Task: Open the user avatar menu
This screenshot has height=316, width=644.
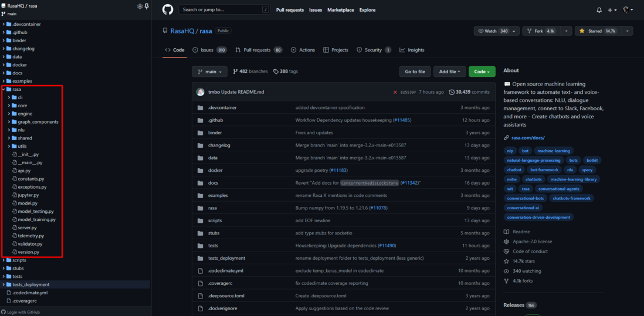Action: click(x=628, y=10)
